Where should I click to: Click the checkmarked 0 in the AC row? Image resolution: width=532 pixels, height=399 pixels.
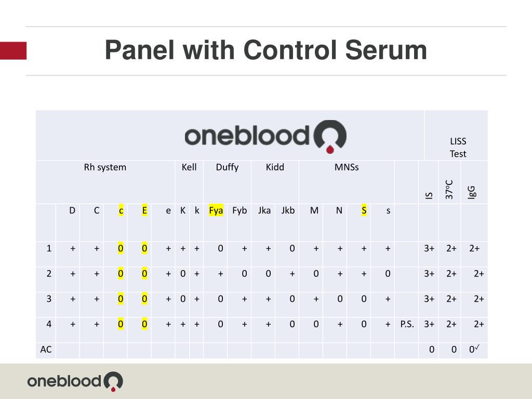click(x=474, y=349)
